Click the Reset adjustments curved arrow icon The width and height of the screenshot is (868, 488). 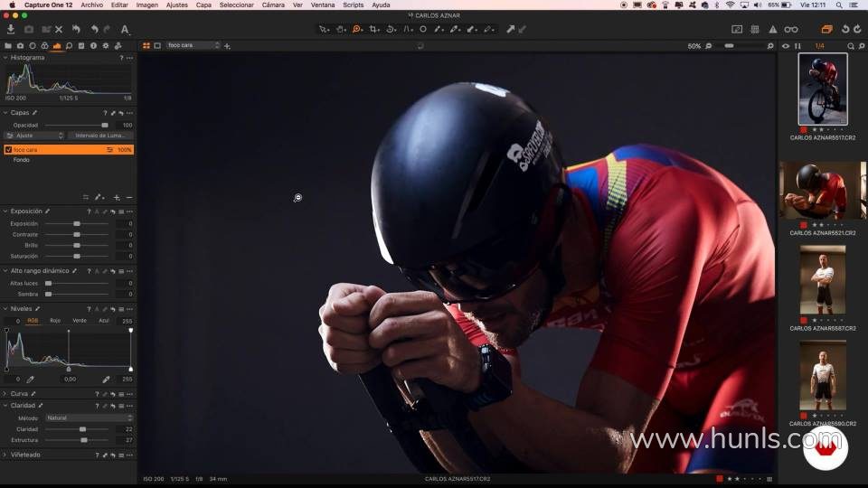pos(76,29)
